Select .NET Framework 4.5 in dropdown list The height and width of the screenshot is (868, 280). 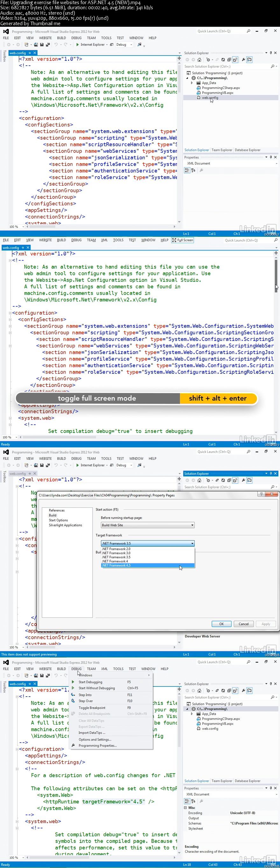148,565
